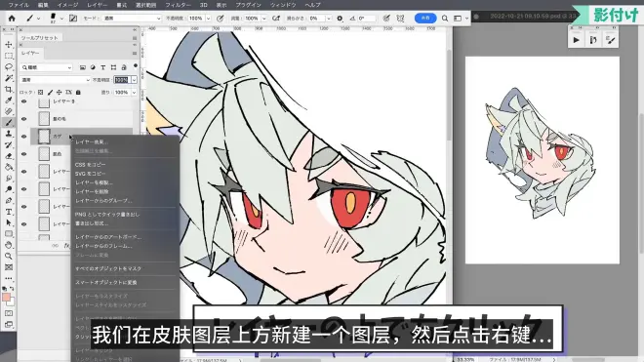Hide the selected カゲ layer
The height and width of the screenshot is (362, 644).
(23, 137)
